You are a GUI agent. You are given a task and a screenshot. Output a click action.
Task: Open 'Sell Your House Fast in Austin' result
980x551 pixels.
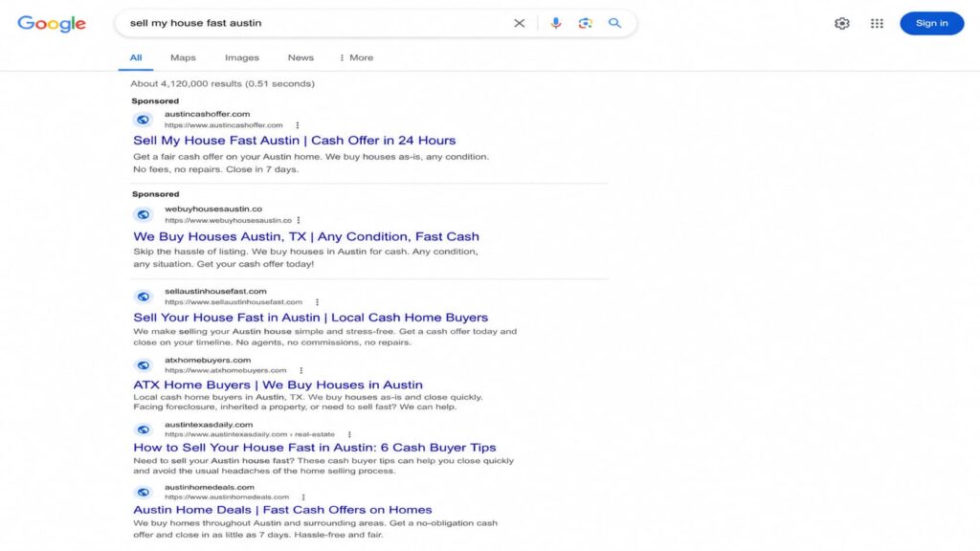coord(311,318)
